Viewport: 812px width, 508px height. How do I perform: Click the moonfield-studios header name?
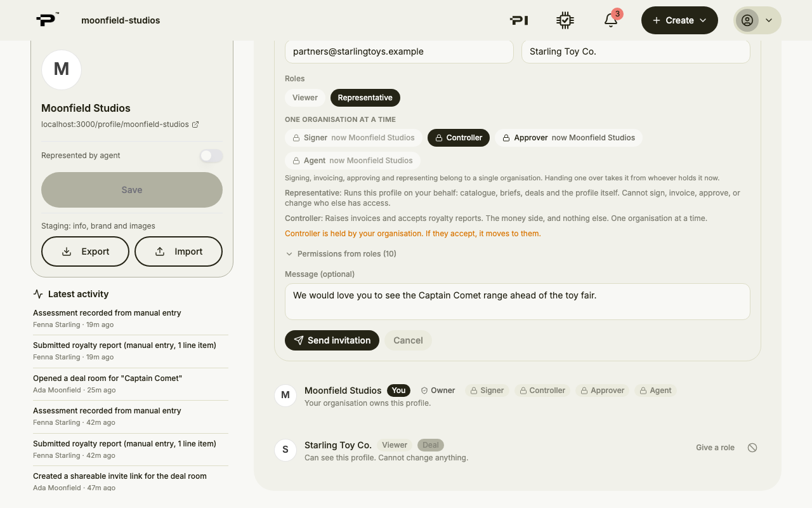click(121, 20)
